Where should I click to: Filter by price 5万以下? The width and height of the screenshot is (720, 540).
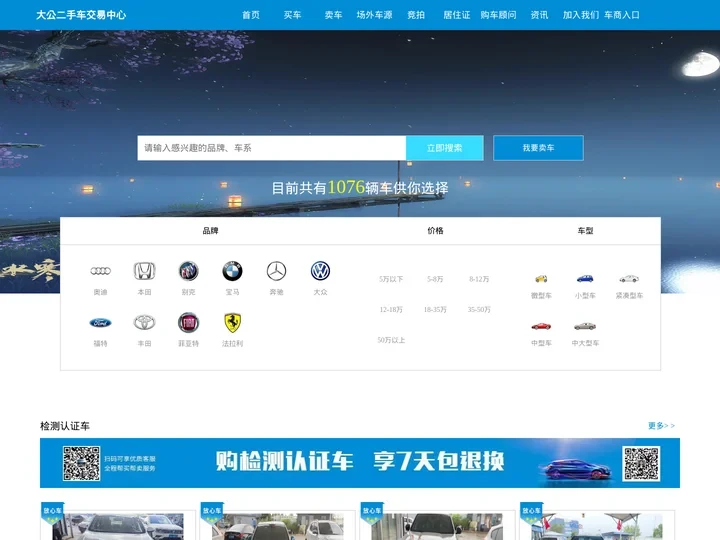click(391, 279)
